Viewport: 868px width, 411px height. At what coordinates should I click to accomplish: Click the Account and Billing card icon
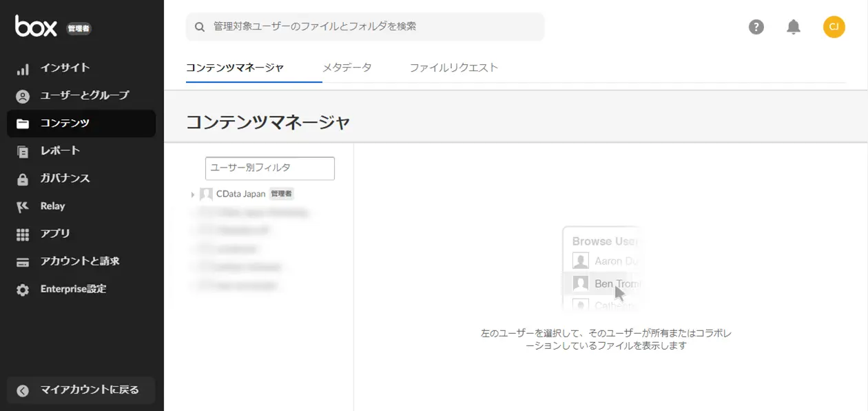23,261
